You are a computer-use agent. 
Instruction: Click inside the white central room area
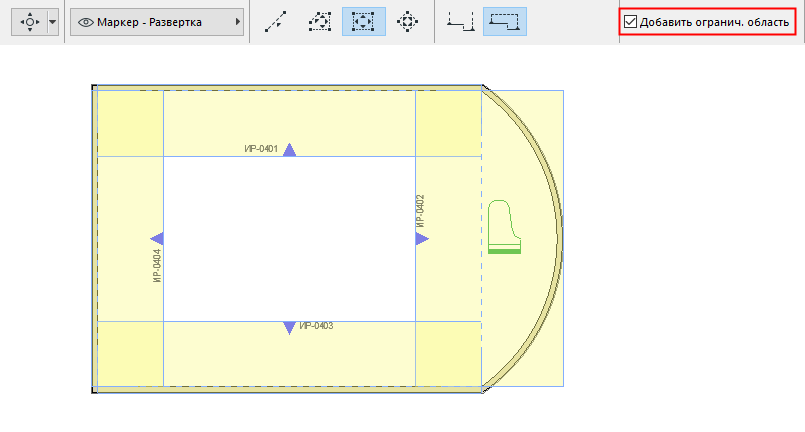coord(289,238)
